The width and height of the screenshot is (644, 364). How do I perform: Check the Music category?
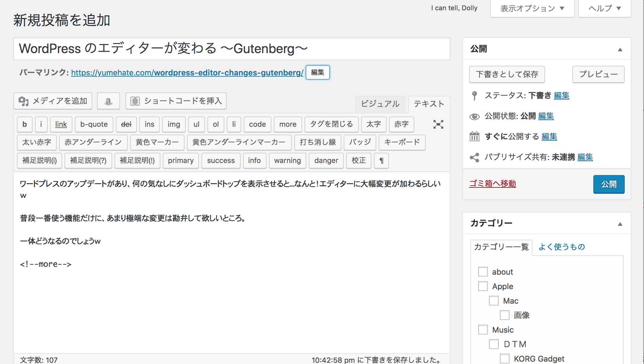pyautogui.click(x=483, y=330)
